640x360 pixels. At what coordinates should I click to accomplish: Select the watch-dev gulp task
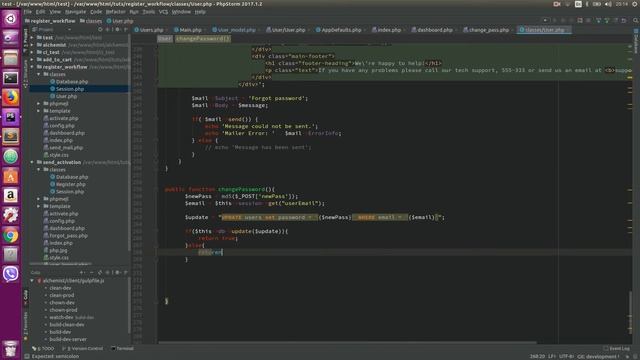(61, 318)
